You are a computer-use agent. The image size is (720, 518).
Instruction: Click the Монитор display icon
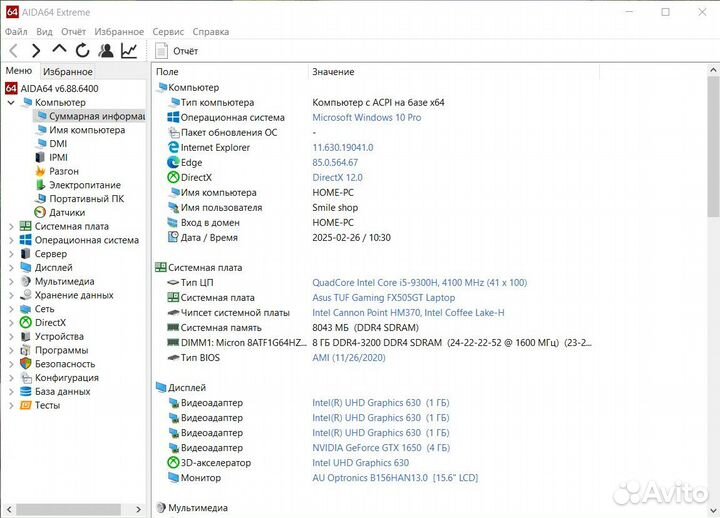(x=173, y=478)
